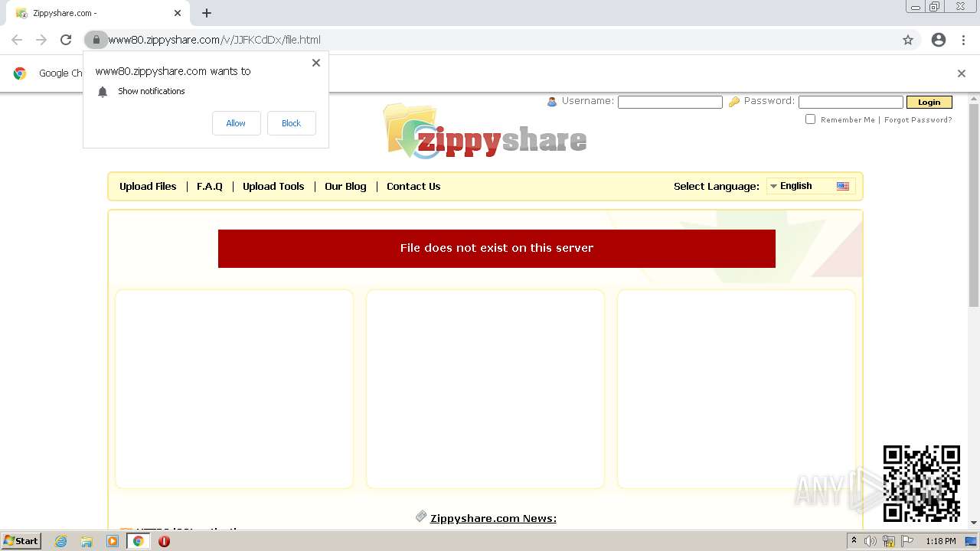Open the F.A.Q page
The image size is (980, 551).
coord(210,186)
